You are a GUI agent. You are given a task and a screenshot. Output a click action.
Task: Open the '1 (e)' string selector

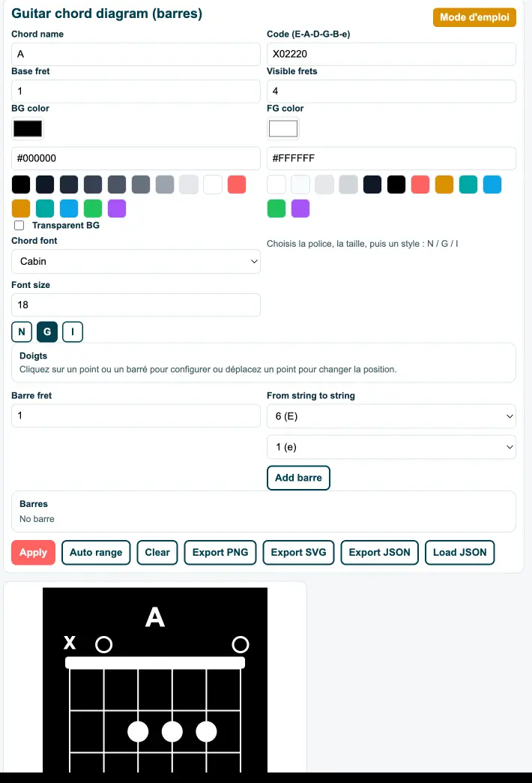pyautogui.click(x=391, y=446)
